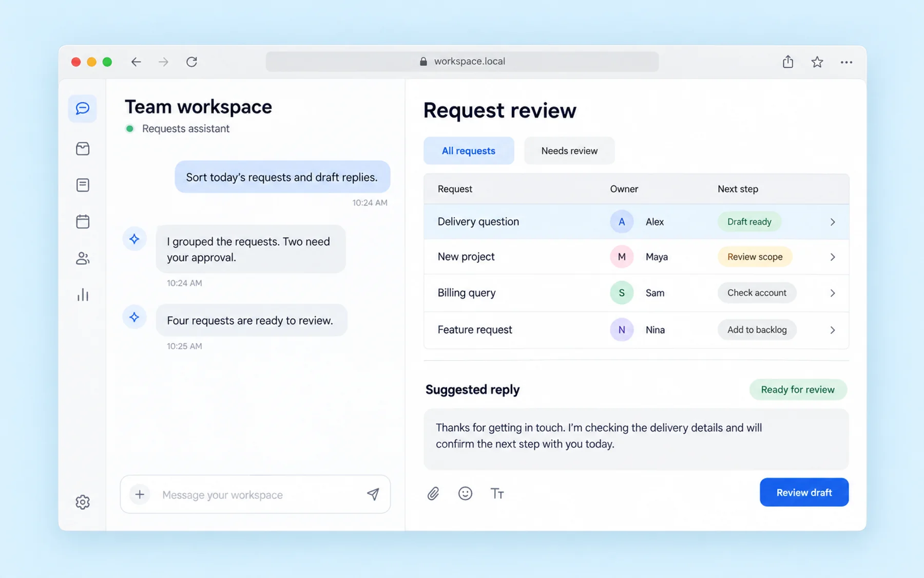Open the emoji picker smiley icon
Viewport: 924px width, 578px height.
(465, 493)
